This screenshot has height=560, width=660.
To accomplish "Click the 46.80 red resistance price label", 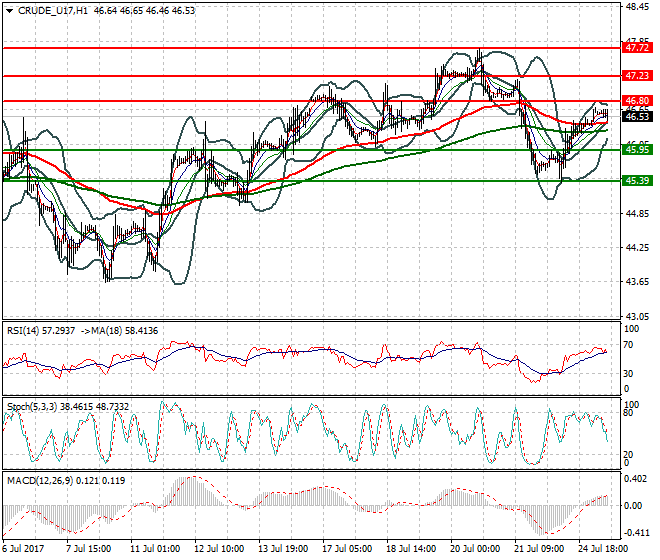I will [637, 101].
